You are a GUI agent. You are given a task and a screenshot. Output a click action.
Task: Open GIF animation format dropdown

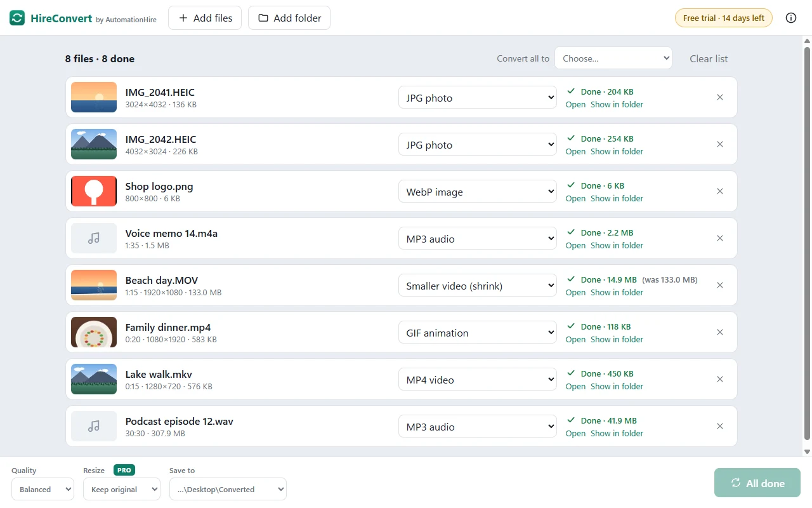pos(478,333)
